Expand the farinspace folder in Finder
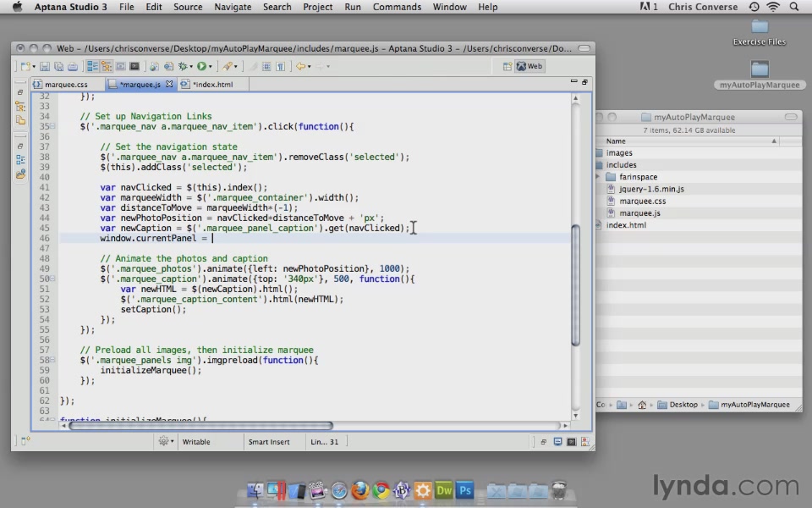 tap(598, 177)
